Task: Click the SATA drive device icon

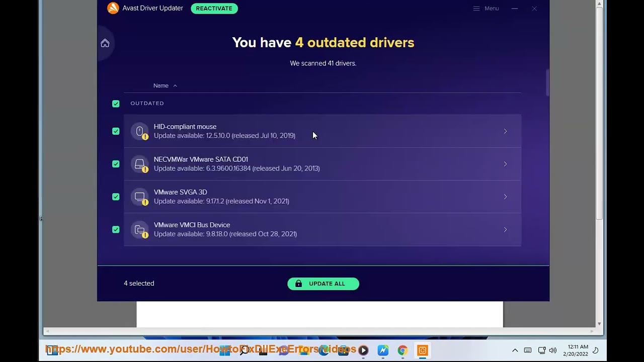Action: (x=139, y=164)
